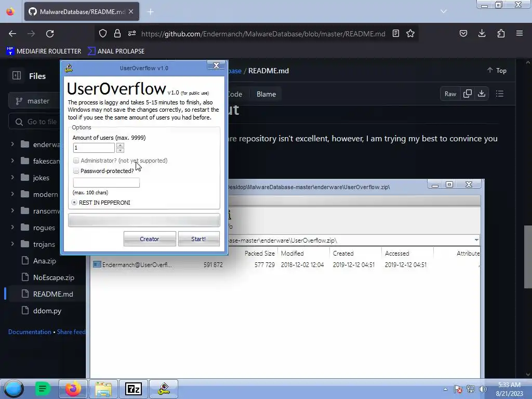Open File Explorer from the taskbar
Image resolution: width=532 pixels, height=399 pixels.
click(x=103, y=389)
